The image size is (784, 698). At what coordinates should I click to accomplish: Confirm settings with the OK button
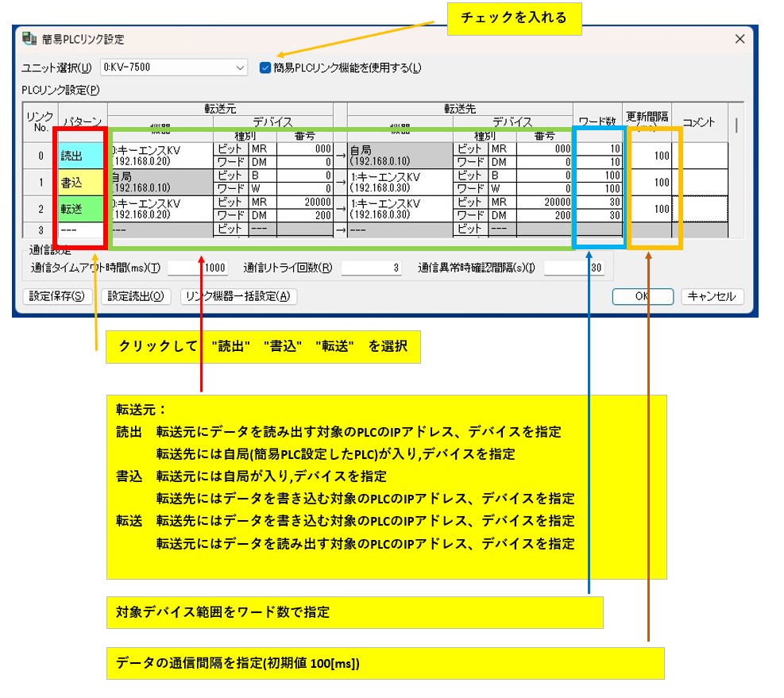(x=643, y=296)
